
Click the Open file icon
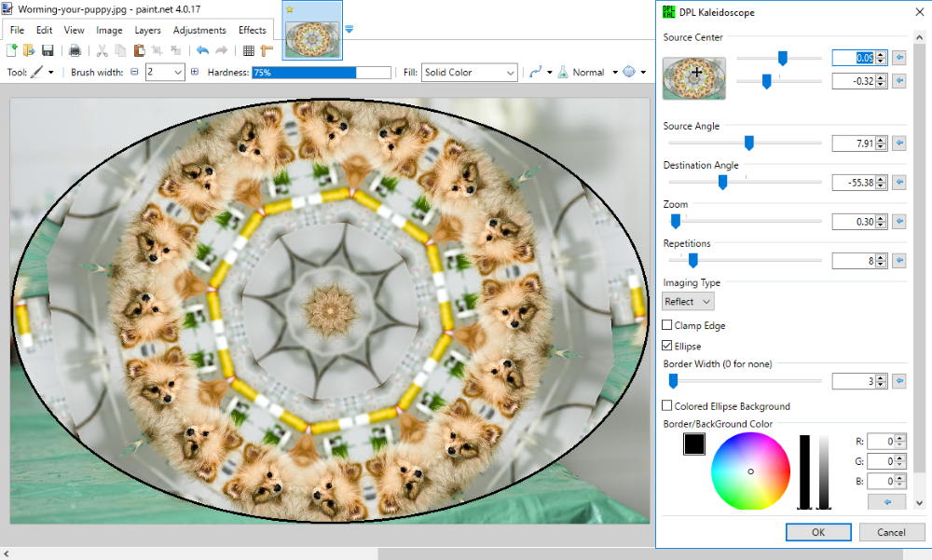(29, 51)
